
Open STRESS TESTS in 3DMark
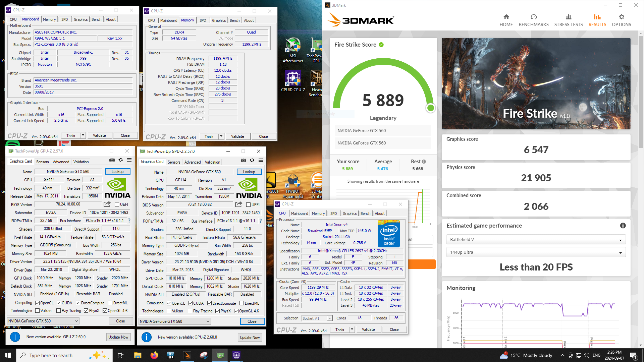pyautogui.click(x=568, y=20)
